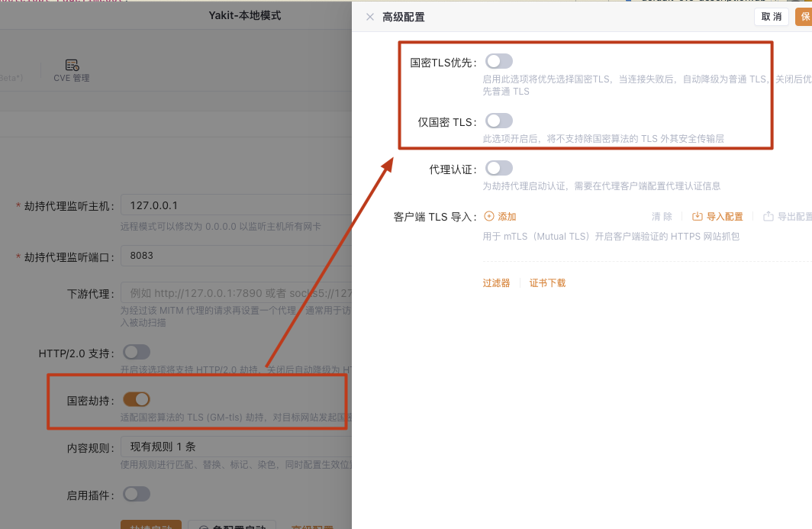Click 清除 to clear client TLS imports

pos(661,216)
